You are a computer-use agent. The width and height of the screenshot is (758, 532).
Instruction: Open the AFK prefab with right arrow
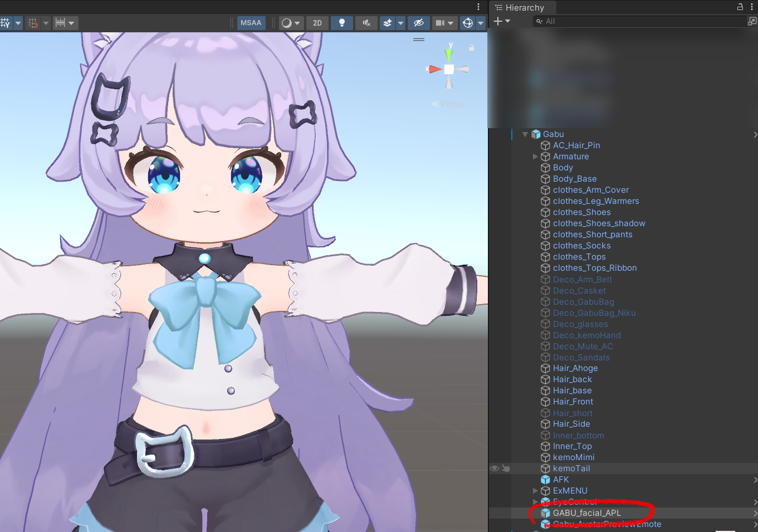pyautogui.click(x=755, y=480)
